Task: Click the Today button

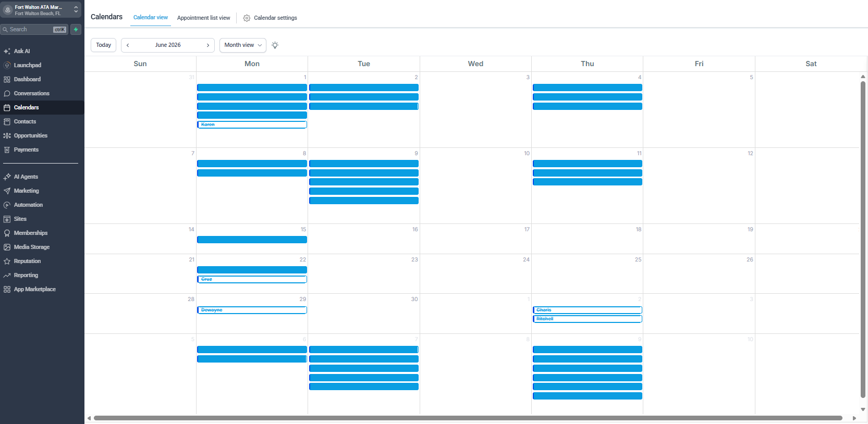Action: (103, 45)
